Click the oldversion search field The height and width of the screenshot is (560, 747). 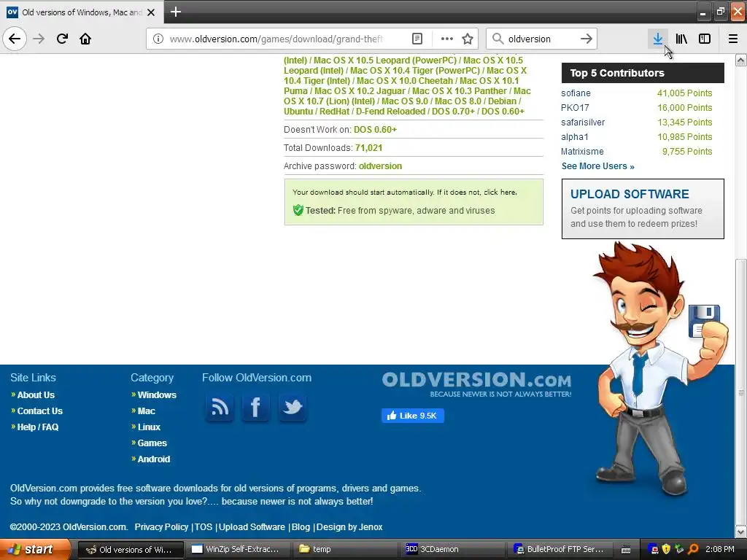pos(541,39)
